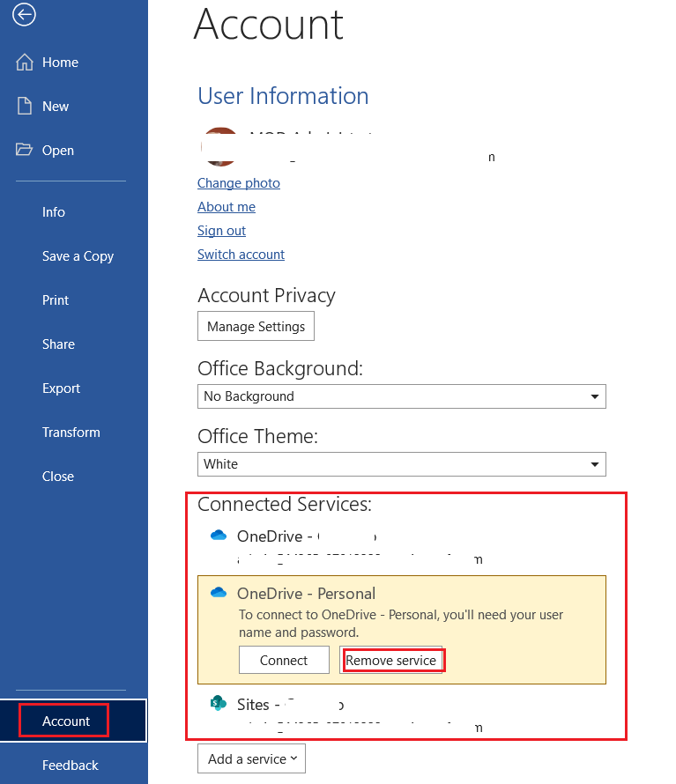Click the Sign out link
Screen dimensions: 676x784
[222, 231]
